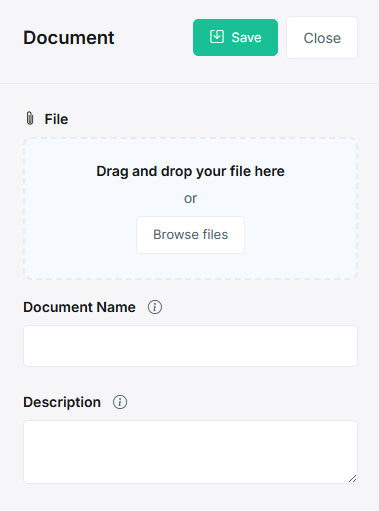Focus the Document Name text field
The height and width of the screenshot is (511, 379).
190,346
